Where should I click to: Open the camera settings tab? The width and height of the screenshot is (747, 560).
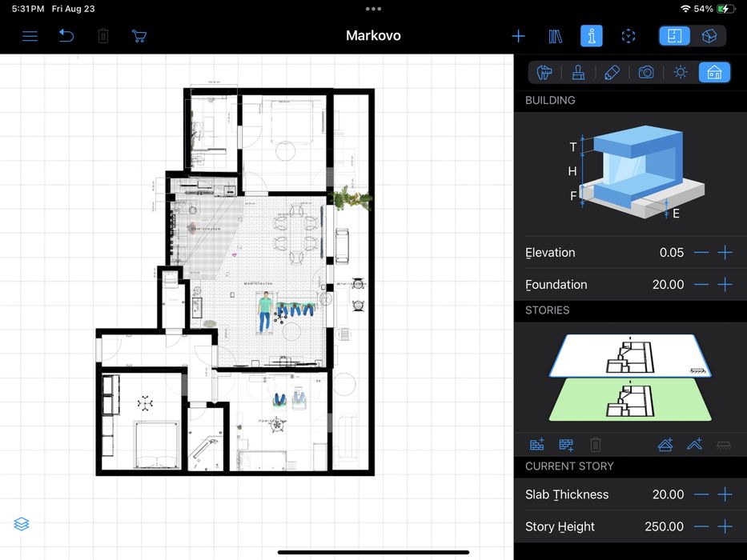(x=646, y=72)
